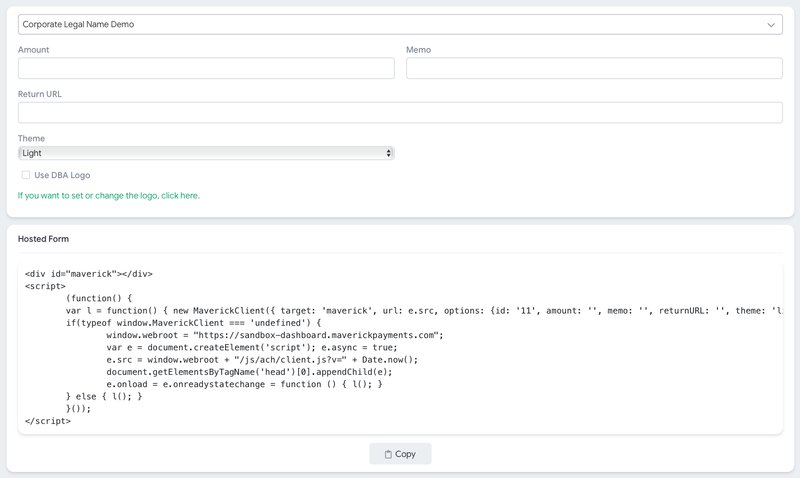Click the e.src client.js code line
800x478 pixels.
(262, 360)
